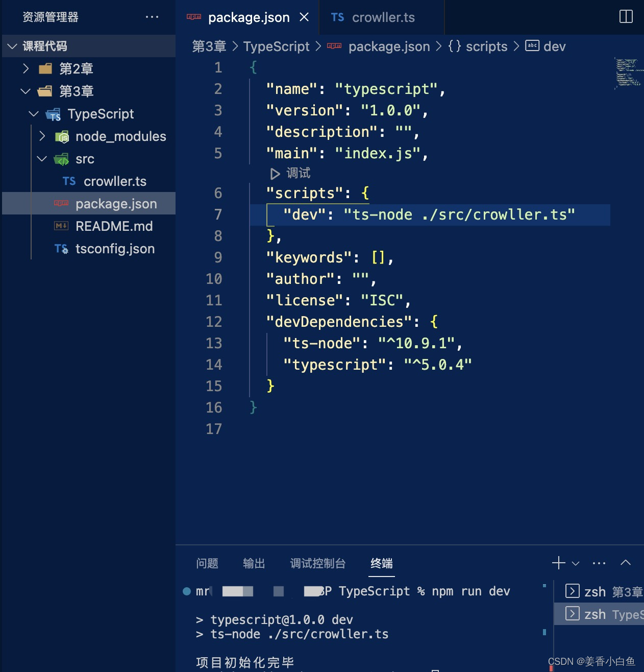Image resolution: width=644 pixels, height=672 pixels.
Task: Click the scripts breadcrumb segment
Action: [x=486, y=46]
